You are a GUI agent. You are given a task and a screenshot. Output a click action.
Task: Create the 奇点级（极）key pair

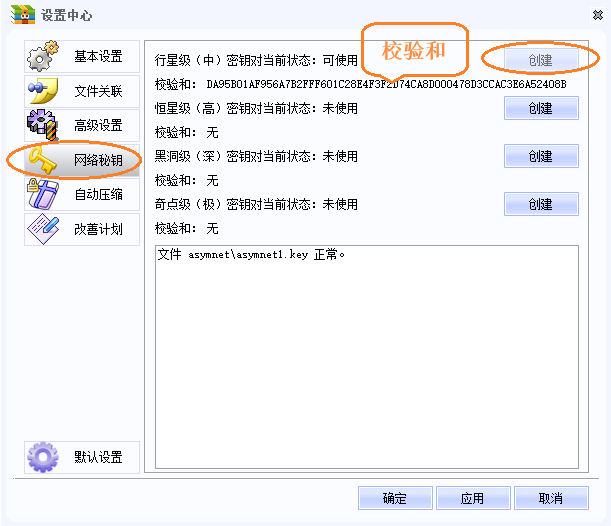(x=541, y=204)
